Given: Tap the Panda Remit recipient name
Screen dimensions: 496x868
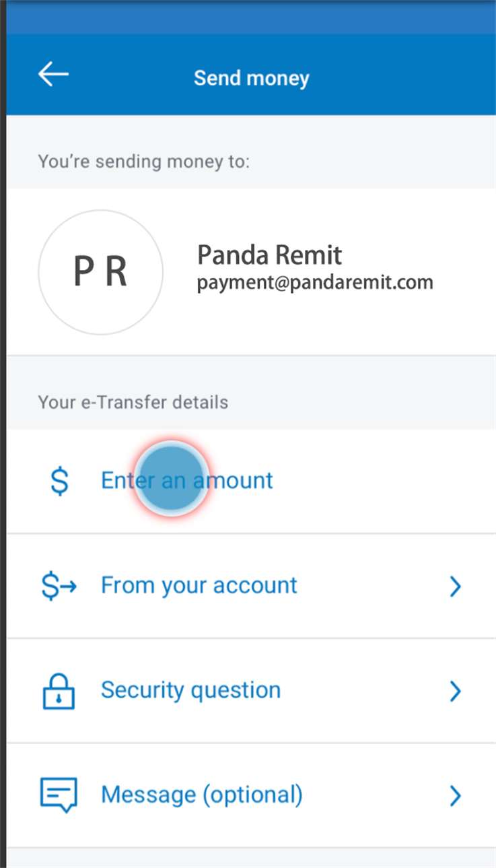Looking at the screenshot, I should pyautogui.click(x=269, y=255).
